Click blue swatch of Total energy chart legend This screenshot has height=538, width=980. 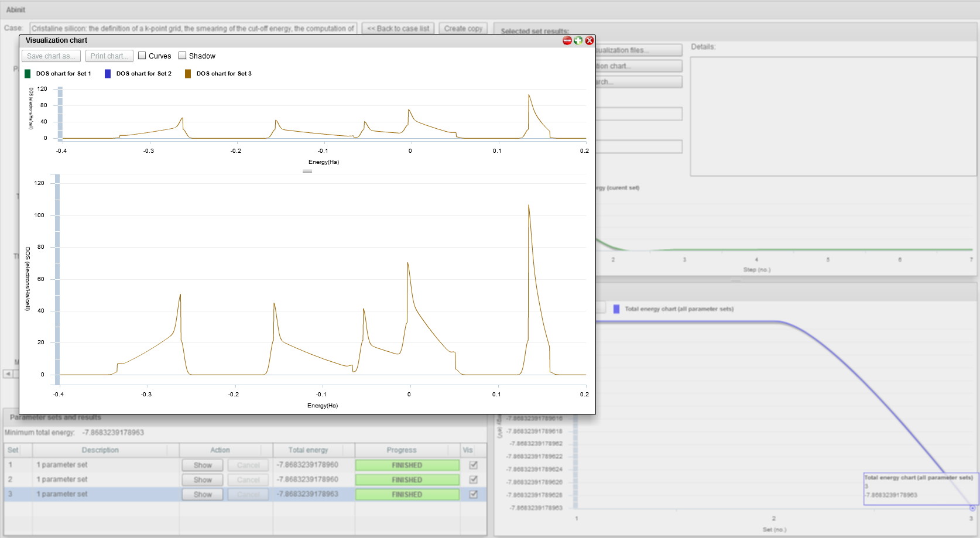616,309
